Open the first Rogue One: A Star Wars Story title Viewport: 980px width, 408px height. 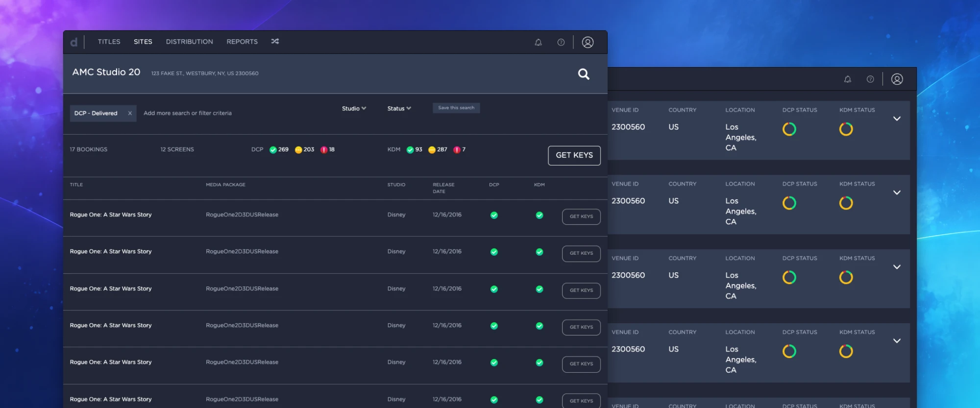click(x=111, y=215)
